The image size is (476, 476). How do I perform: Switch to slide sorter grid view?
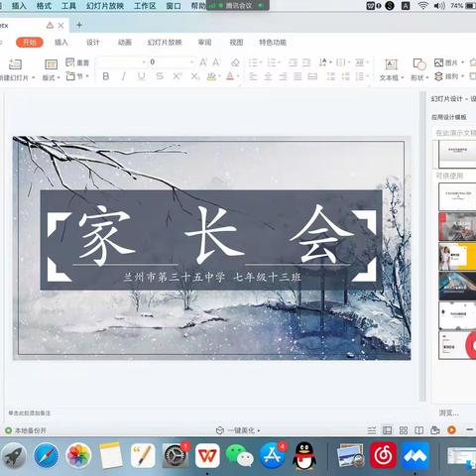pos(404,430)
